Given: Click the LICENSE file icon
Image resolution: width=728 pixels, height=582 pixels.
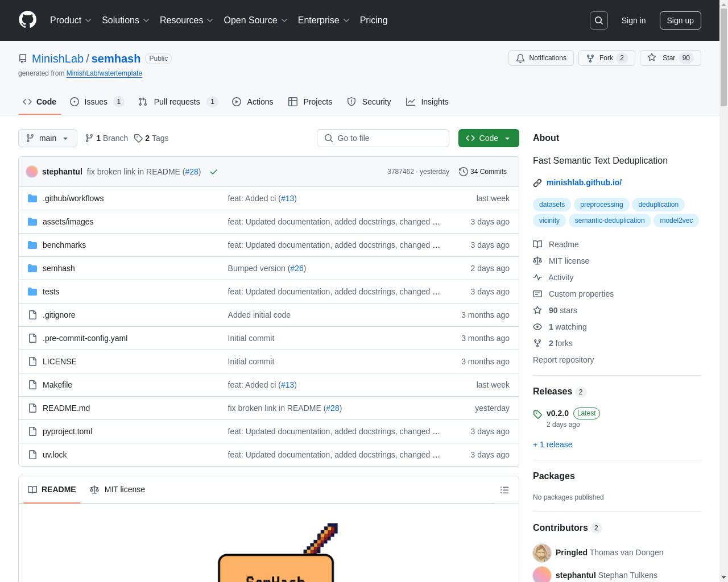Looking at the screenshot, I should coord(32,361).
